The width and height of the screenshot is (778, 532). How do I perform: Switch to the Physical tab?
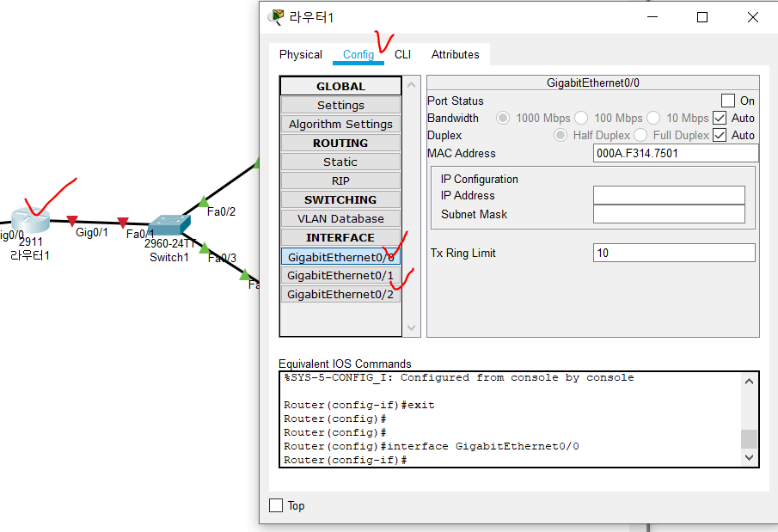click(x=301, y=55)
